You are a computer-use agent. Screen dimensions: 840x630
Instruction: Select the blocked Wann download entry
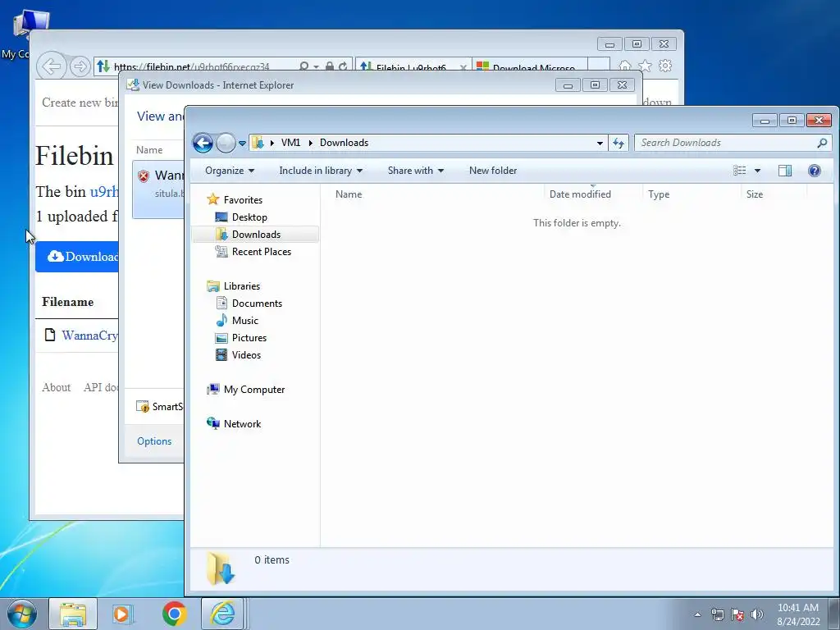pos(158,189)
